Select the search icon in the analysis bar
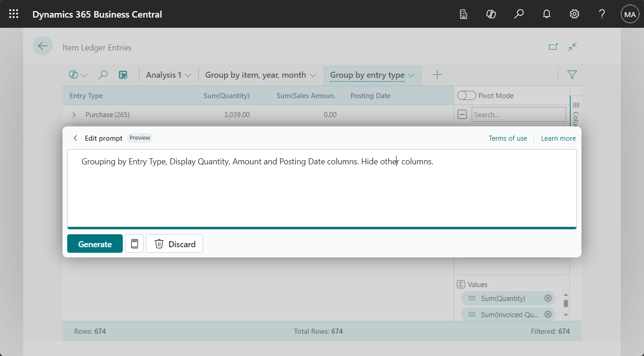Screen dimensions: 644x356 coord(103,75)
